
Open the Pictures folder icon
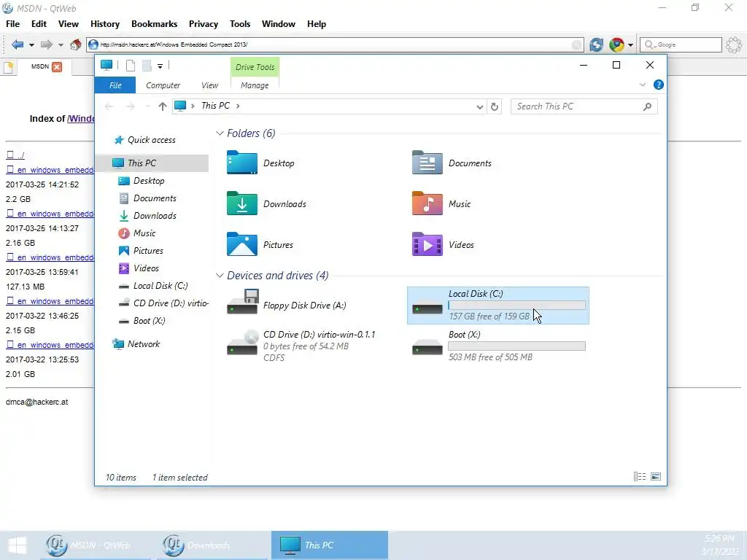click(x=242, y=245)
